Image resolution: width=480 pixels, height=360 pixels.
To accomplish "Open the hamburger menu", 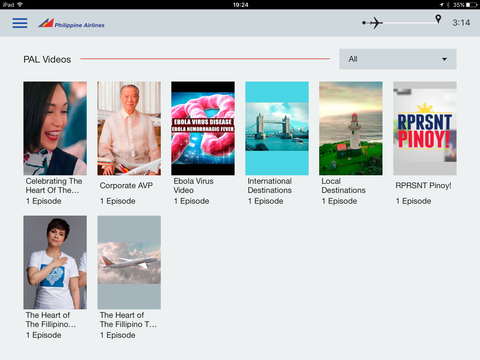I will coord(20,23).
